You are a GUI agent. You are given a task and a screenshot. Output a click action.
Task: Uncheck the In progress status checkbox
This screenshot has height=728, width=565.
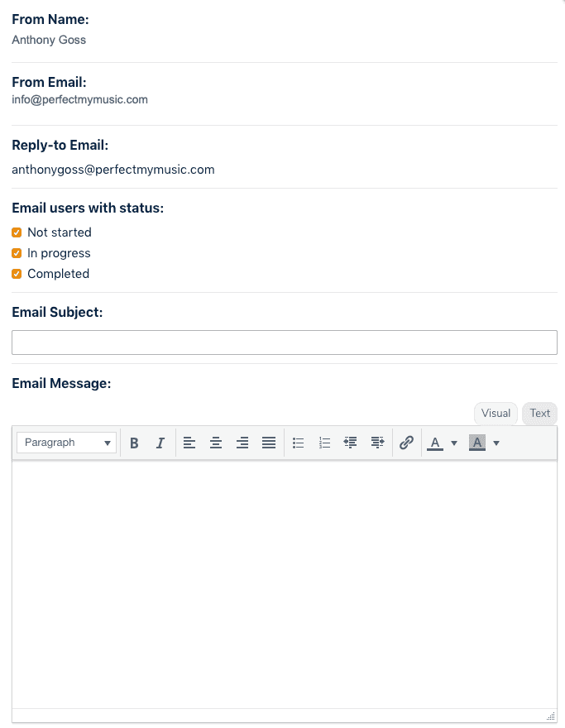17,253
